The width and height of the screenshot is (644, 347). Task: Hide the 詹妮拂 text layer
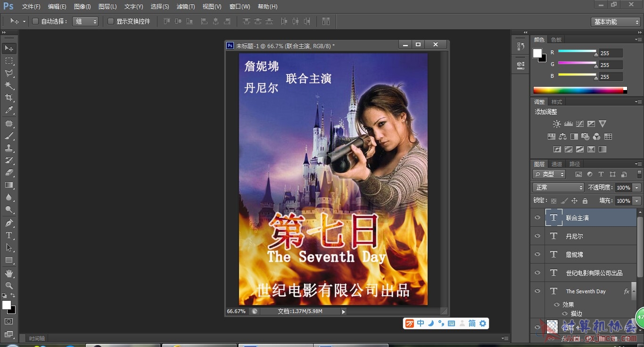pos(537,254)
